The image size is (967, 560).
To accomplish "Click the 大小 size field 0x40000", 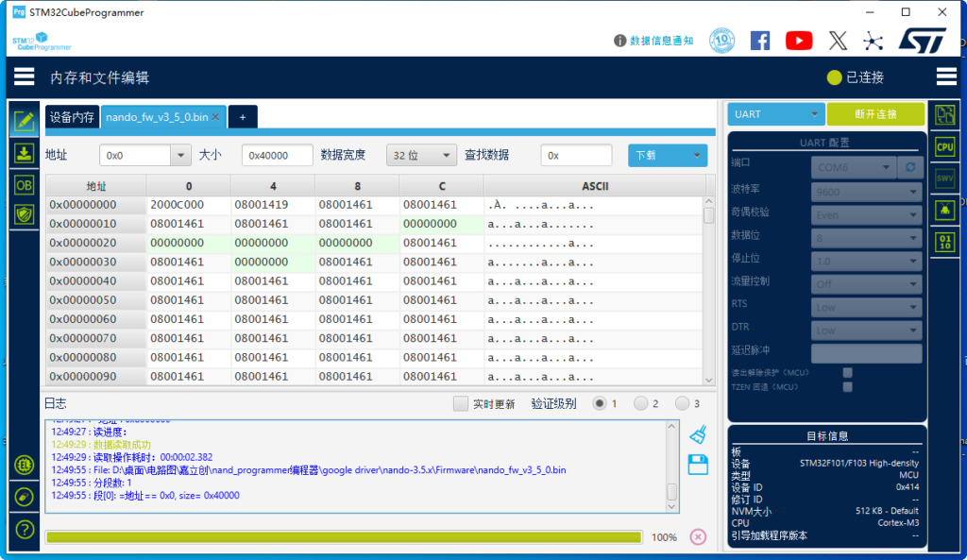I will [x=277, y=156].
